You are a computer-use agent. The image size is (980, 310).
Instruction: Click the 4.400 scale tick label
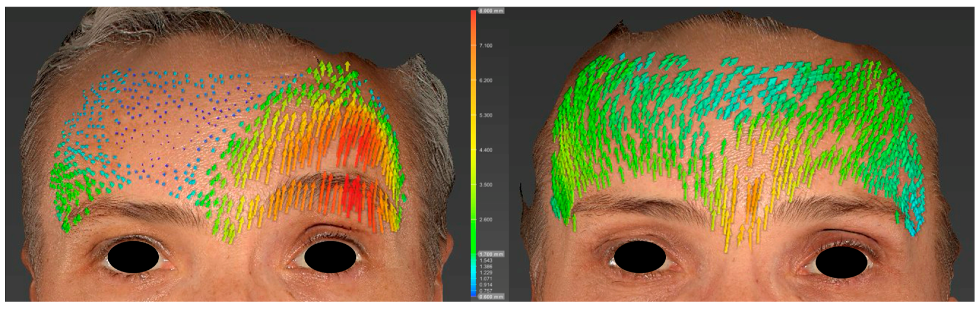(486, 150)
